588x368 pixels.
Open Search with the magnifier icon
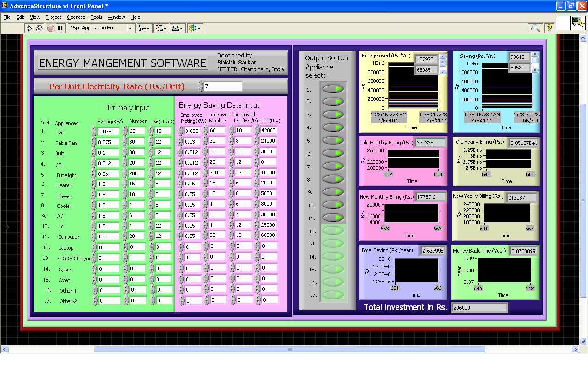pyautogui.click(x=536, y=28)
